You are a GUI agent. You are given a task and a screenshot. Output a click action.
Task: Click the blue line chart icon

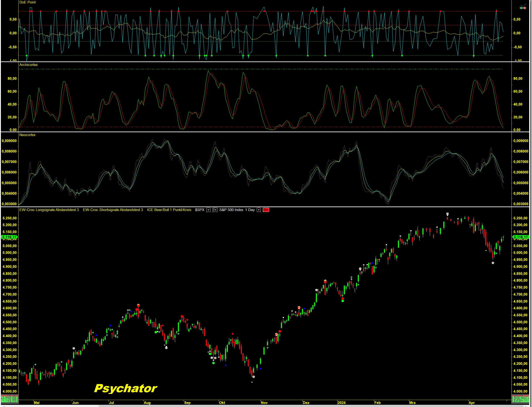tap(523, 5)
